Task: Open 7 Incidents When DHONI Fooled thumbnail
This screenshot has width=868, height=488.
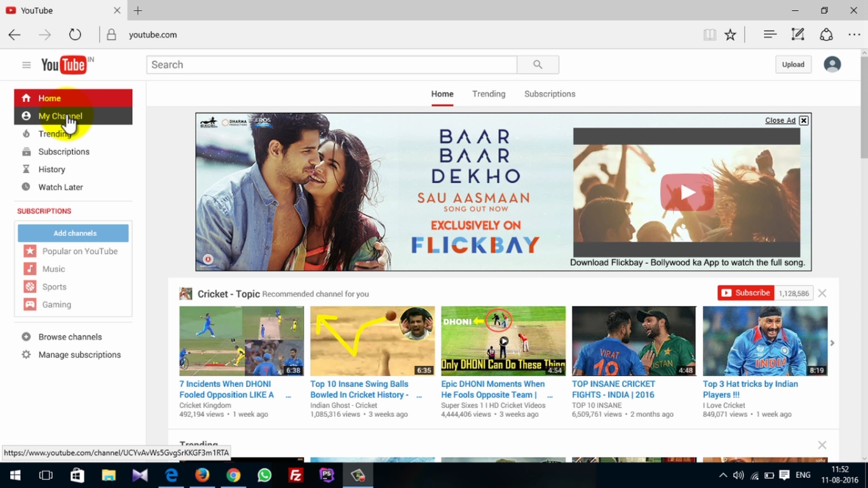Action: [x=241, y=341]
